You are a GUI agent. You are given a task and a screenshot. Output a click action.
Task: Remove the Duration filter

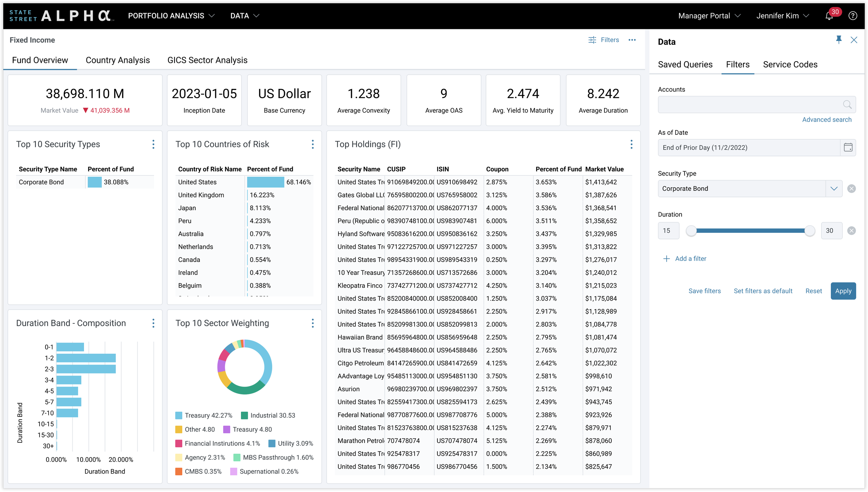pos(851,231)
